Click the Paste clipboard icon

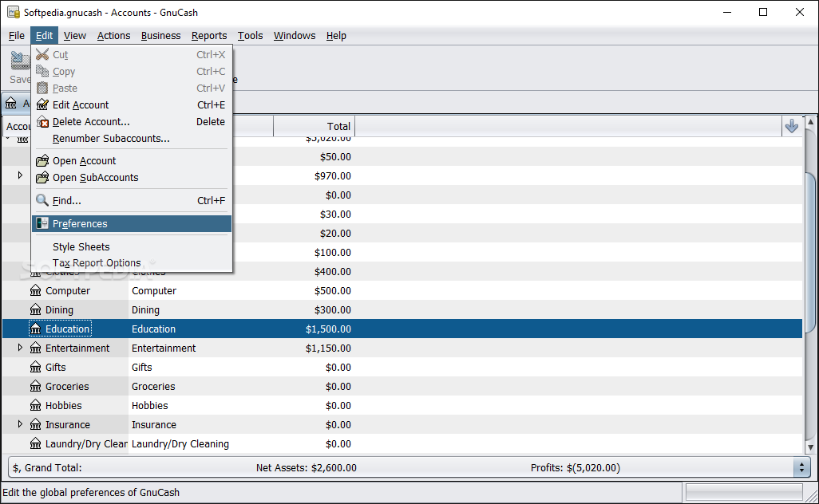[42, 88]
